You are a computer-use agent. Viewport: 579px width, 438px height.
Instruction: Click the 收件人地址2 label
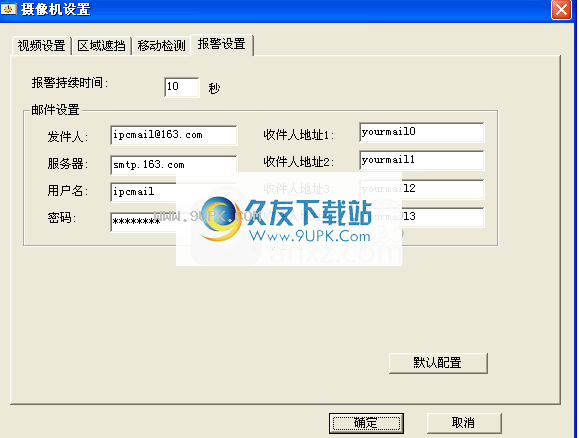pyautogui.click(x=298, y=162)
